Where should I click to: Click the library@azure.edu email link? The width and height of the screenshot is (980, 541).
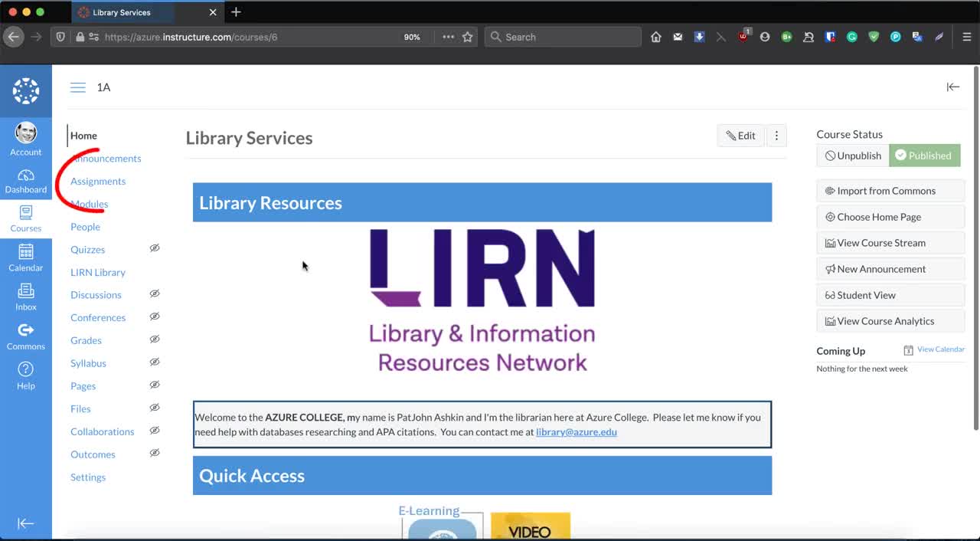pyautogui.click(x=577, y=432)
